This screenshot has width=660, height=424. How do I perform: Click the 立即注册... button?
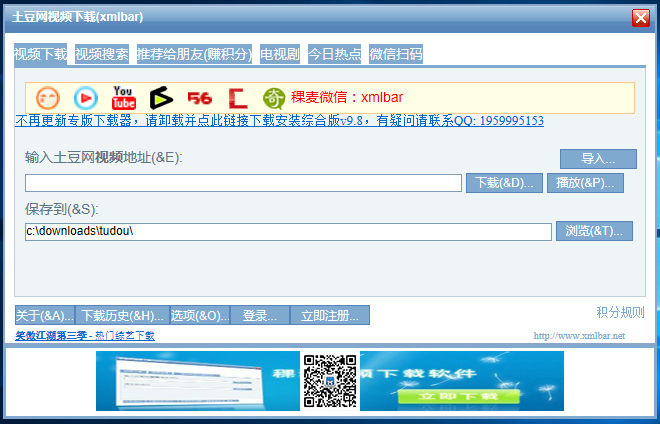330,315
